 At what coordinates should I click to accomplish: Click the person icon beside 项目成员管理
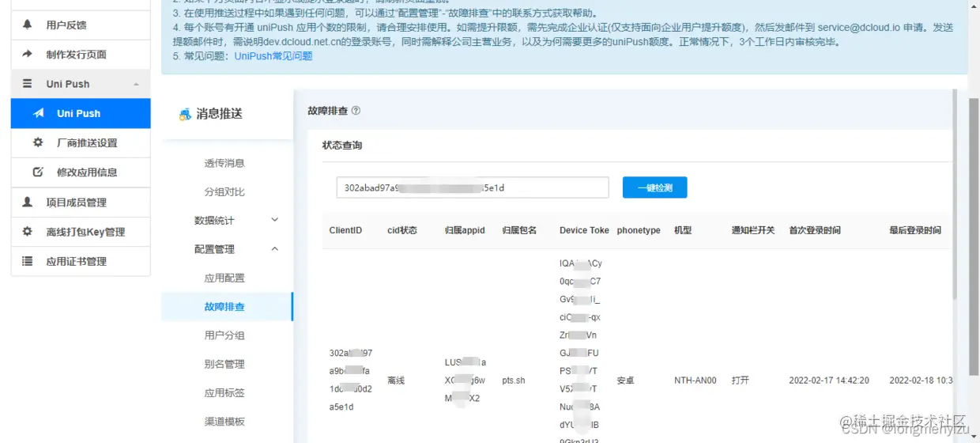point(28,203)
